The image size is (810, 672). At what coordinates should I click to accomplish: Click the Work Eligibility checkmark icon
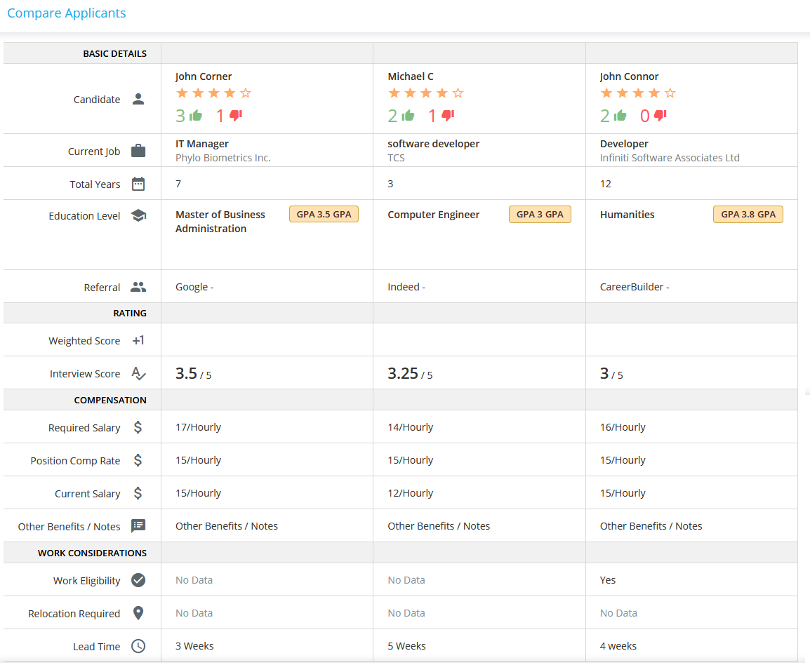click(138, 580)
